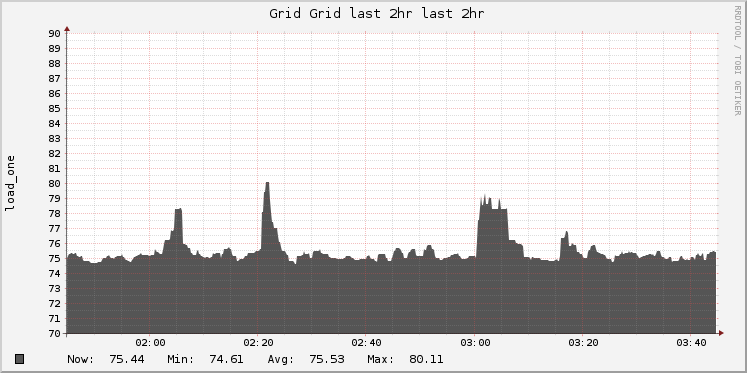Click the y-axis label 80
The width and height of the screenshot is (747, 373).
pyautogui.click(x=54, y=183)
